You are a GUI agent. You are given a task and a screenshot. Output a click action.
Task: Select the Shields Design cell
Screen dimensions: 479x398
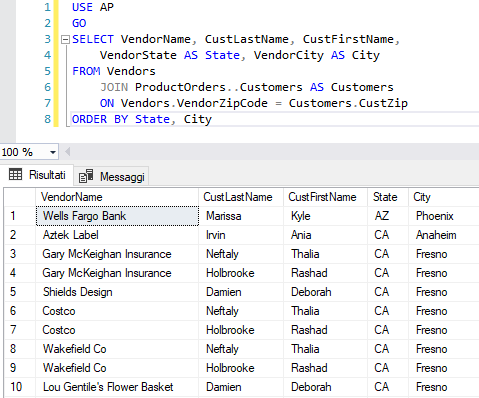tap(117, 292)
